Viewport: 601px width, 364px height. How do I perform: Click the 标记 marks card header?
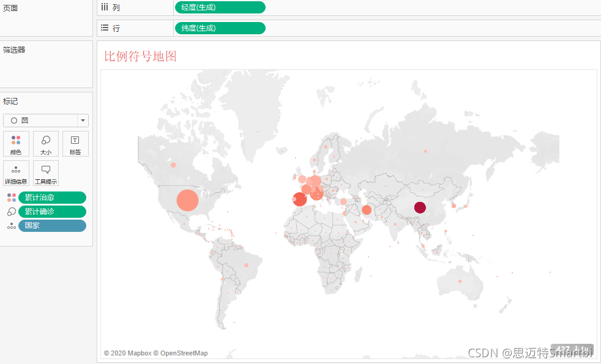[x=10, y=101]
